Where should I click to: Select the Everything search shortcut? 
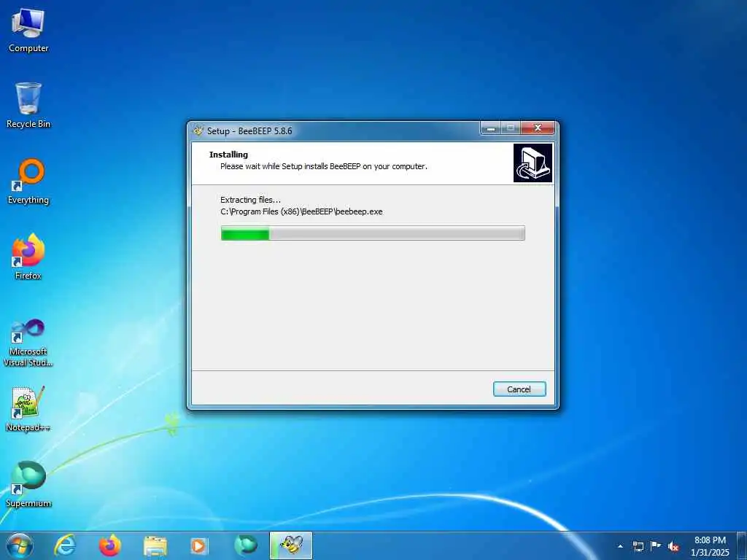point(28,182)
